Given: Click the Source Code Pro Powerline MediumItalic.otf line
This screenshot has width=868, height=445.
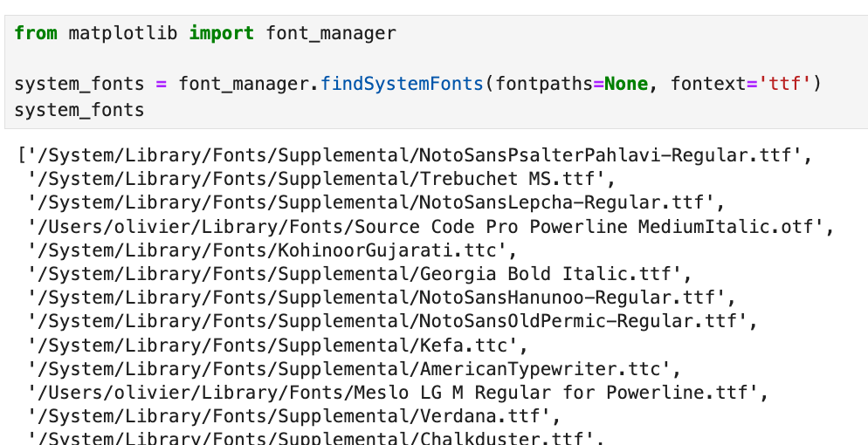Looking at the screenshot, I should [x=431, y=227].
